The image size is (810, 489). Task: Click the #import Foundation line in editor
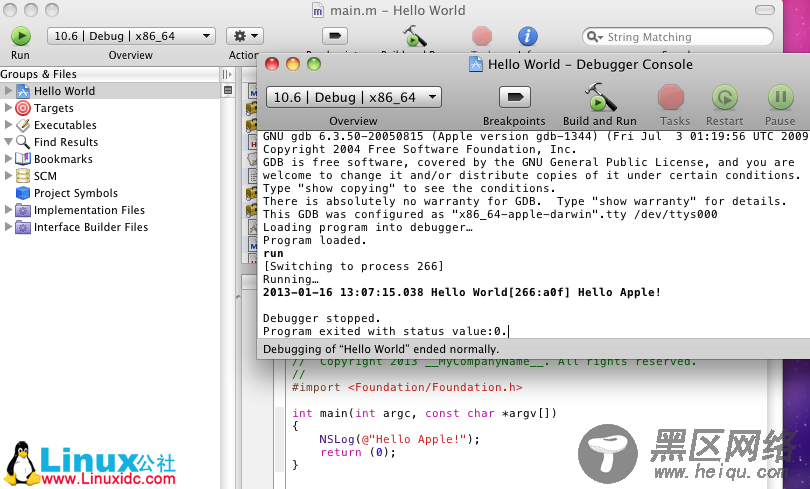pyautogui.click(x=407, y=387)
